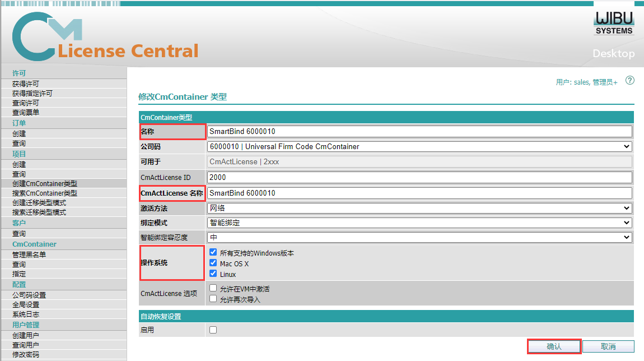This screenshot has width=644, height=361.
Task: Open the 激活方法 dropdown
Action: coord(419,208)
